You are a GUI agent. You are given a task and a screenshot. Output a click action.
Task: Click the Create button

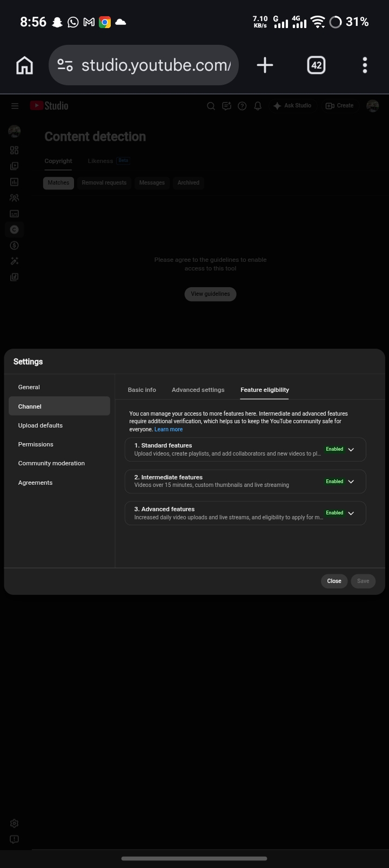click(339, 106)
